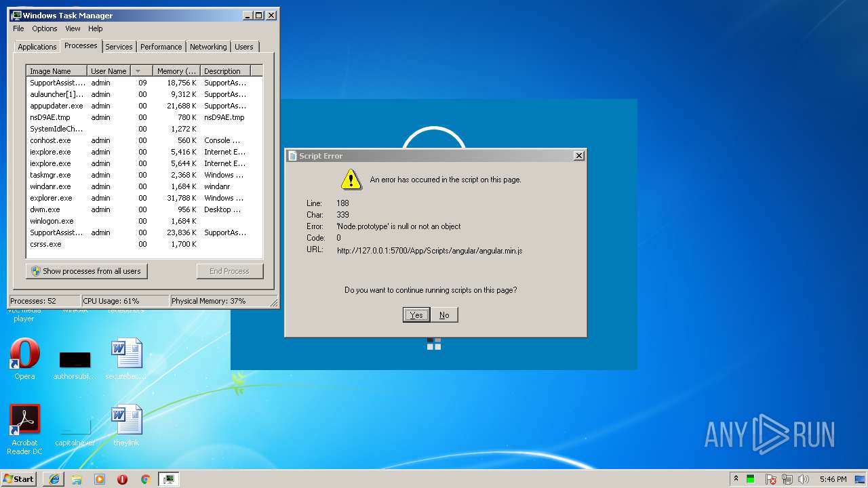The image size is (868, 488).
Task: Sort processes by User Name column
Action: pos(108,71)
